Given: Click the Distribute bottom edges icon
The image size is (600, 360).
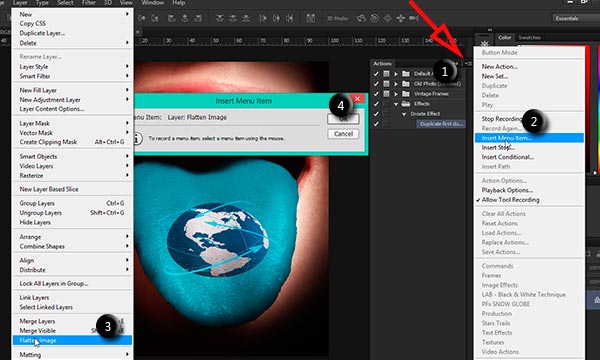Looking at the screenshot, I should coord(246,18).
